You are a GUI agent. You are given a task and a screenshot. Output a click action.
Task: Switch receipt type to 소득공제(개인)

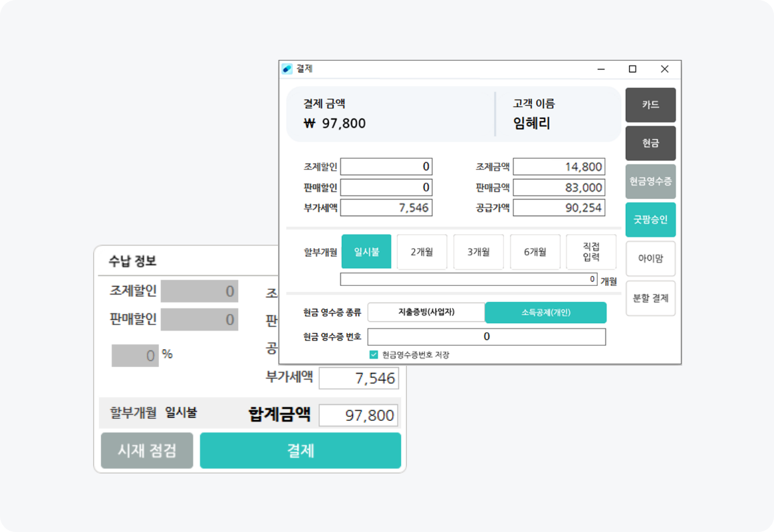pyautogui.click(x=545, y=312)
